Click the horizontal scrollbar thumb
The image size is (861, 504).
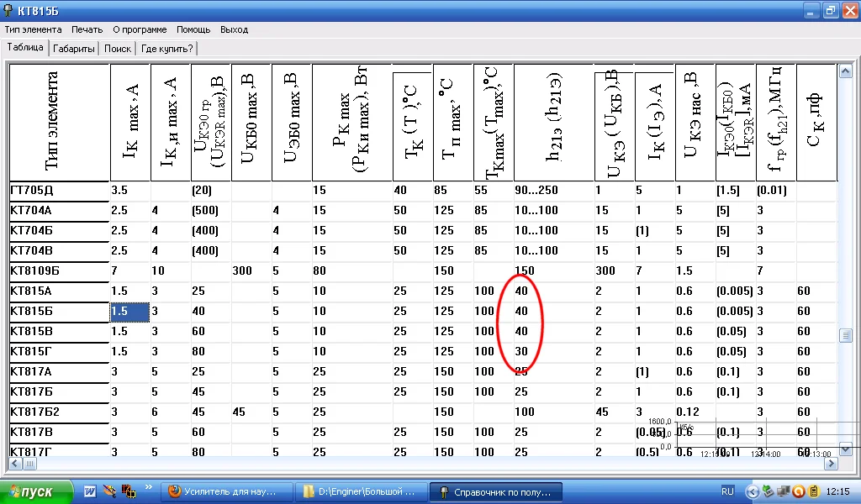click(29, 464)
